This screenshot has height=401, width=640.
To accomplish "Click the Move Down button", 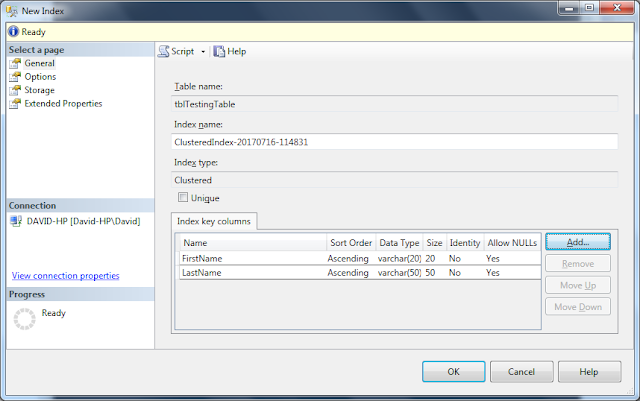I will (578, 307).
